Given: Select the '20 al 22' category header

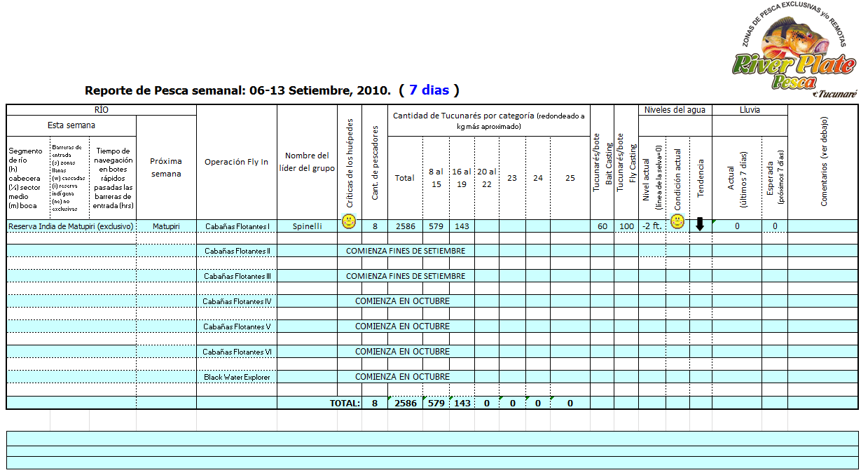Looking at the screenshot, I should click(486, 178).
